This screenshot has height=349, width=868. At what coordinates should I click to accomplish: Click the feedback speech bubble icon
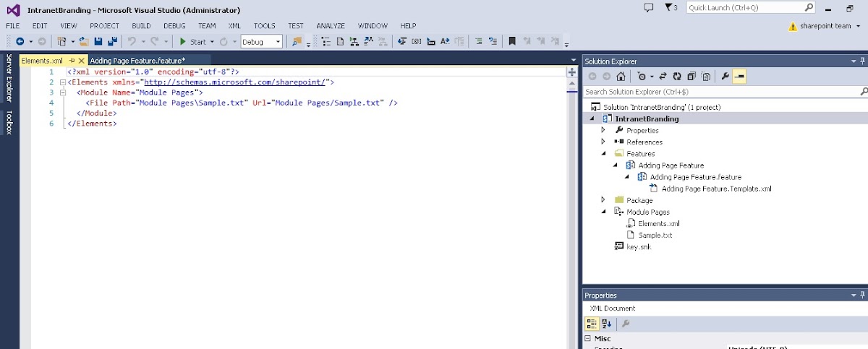tap(648, 7)
